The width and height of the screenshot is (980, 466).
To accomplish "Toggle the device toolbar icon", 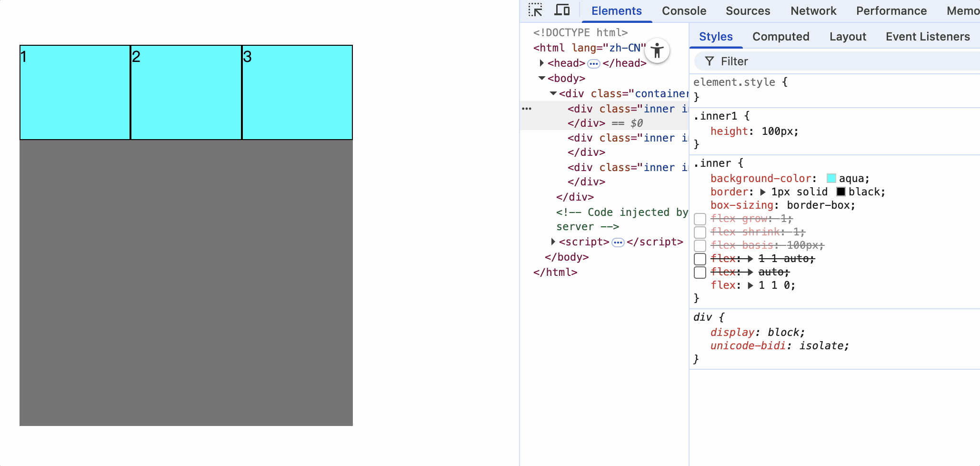I will coord(562,10).
